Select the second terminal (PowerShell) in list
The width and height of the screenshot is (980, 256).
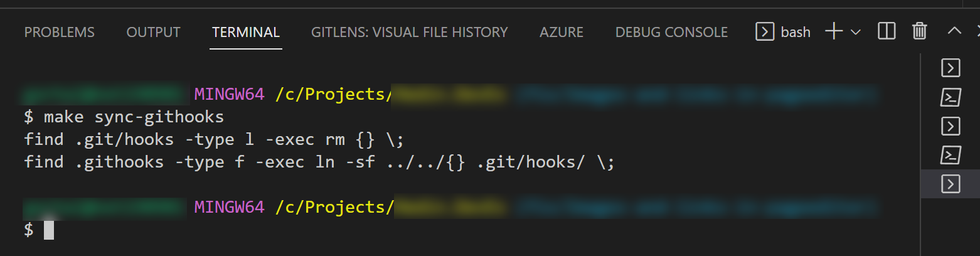click(951, 97)
